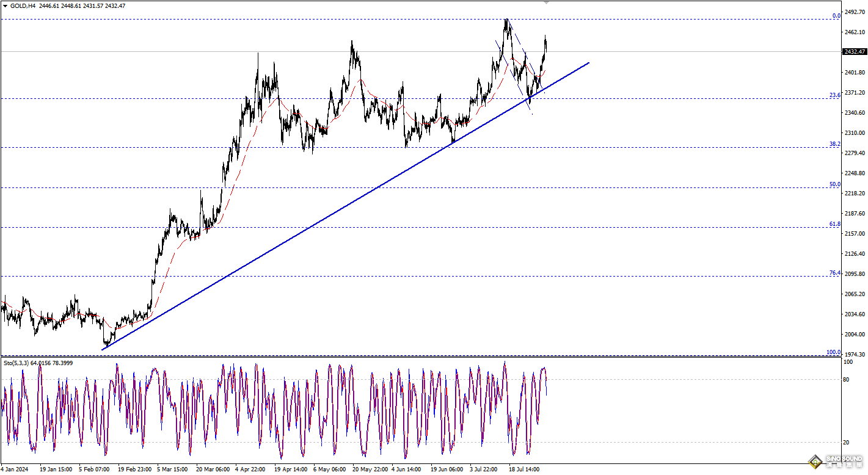Screen dimensions: 868x475
Task: Click the 50.0 Fibonacci level label
Action: point(834,184)
